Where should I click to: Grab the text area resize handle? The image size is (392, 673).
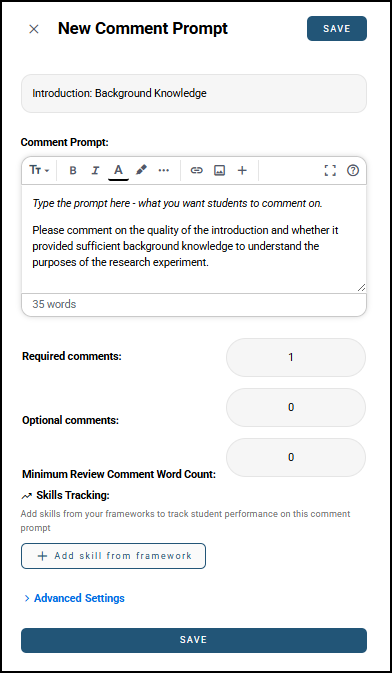pyautogui.click(x=362, y=288)
